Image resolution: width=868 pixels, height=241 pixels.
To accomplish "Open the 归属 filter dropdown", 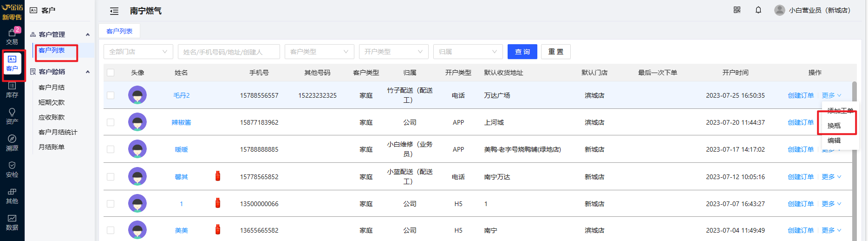I will coord(468,52).
